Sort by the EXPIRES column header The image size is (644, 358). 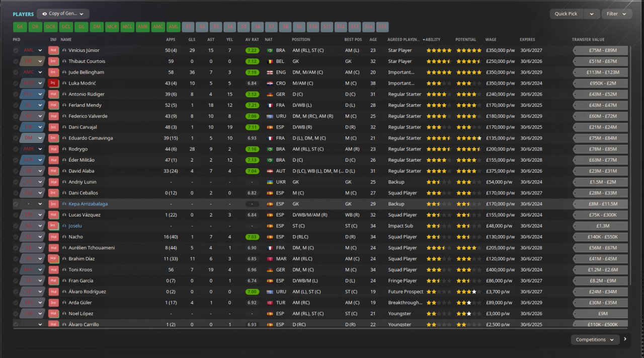527,39
